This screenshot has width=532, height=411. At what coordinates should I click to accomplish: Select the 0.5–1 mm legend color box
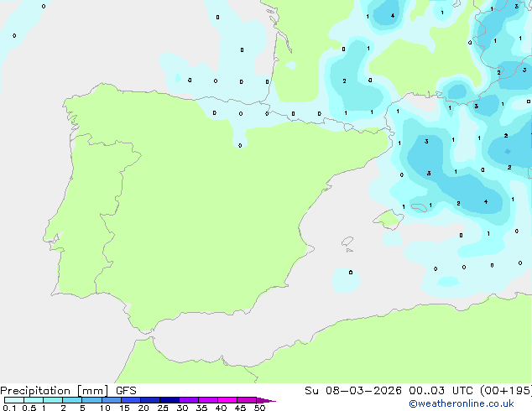34,400
